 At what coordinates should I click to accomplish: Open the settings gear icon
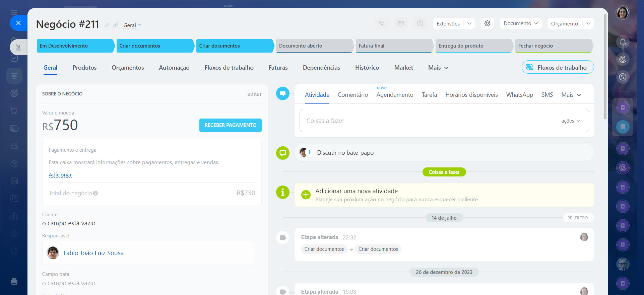point(487,23)
